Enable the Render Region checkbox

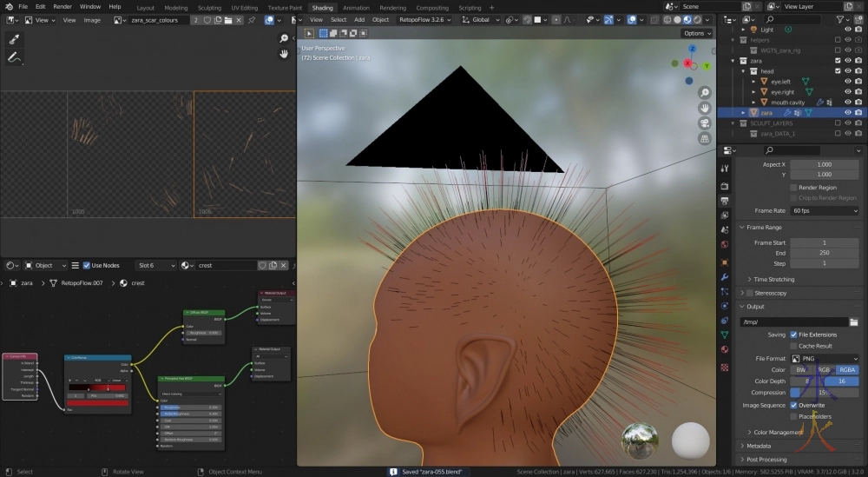click(x=793, y=187)
